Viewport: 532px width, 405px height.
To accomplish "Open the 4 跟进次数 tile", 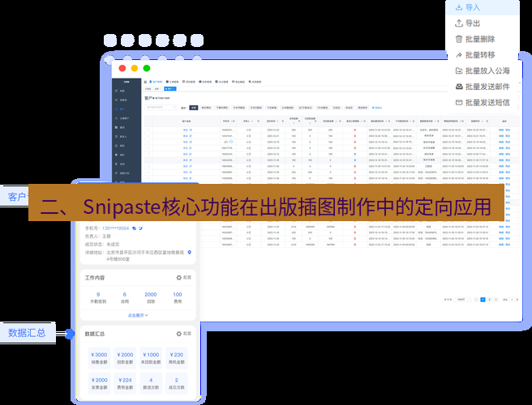I will (151, 383).
